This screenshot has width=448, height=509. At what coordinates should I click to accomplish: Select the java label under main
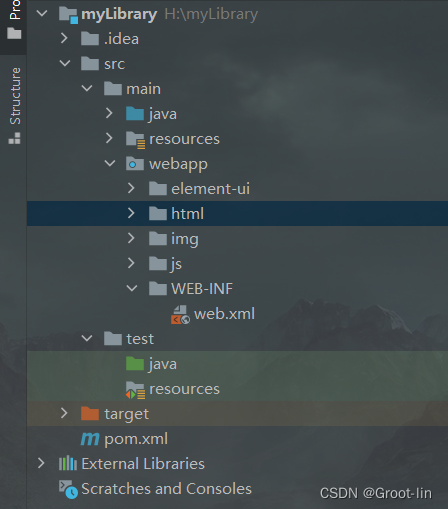pos(163,115)
